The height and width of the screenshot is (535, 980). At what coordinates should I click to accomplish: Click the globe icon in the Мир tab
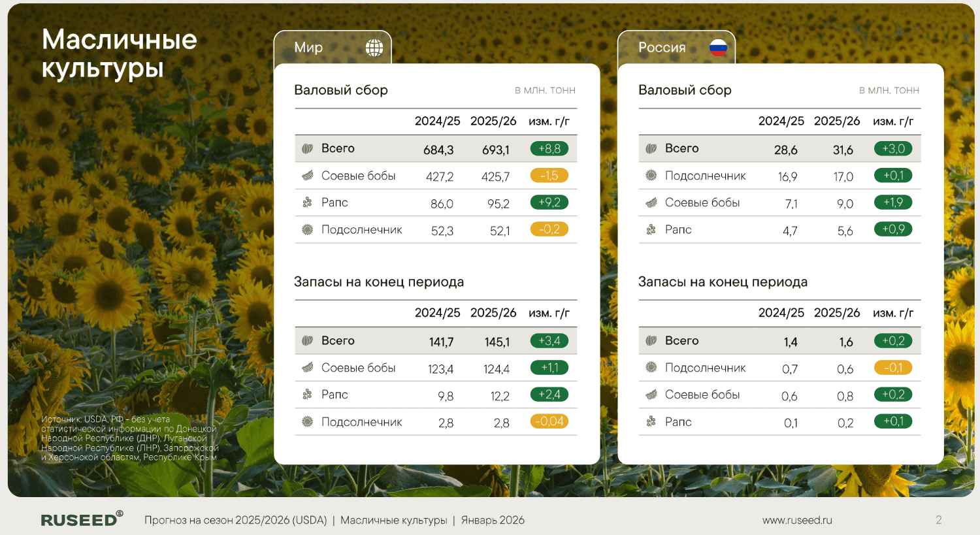[374, 48]
